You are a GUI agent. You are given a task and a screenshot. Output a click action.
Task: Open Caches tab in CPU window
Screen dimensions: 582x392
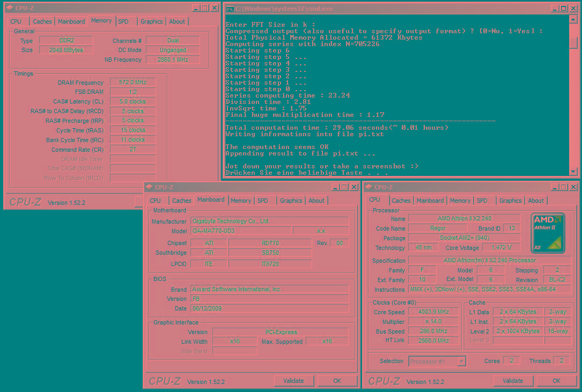(x=401, y=201)
